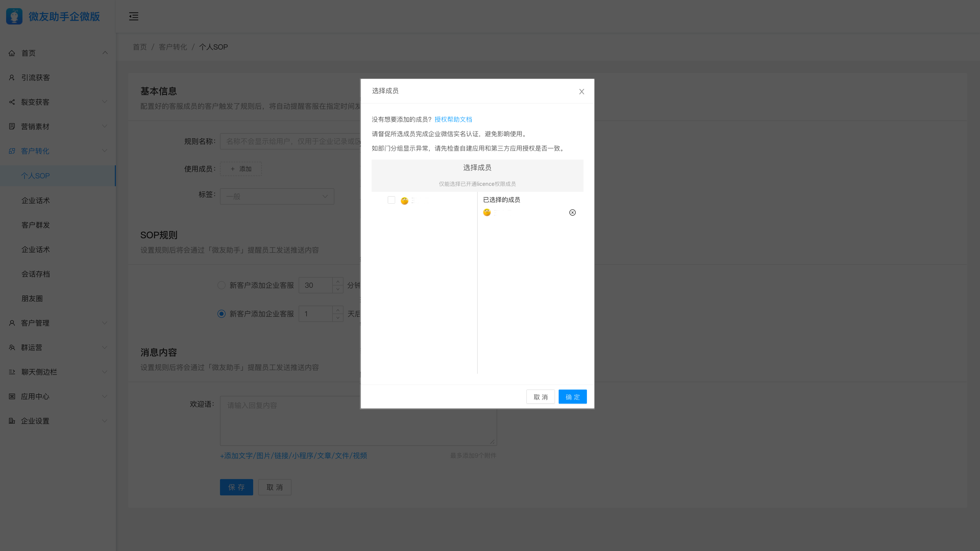This screenshot has height=551, width=980.
Task: Click the 引流获客 person icon
Action: pos(12,78)
